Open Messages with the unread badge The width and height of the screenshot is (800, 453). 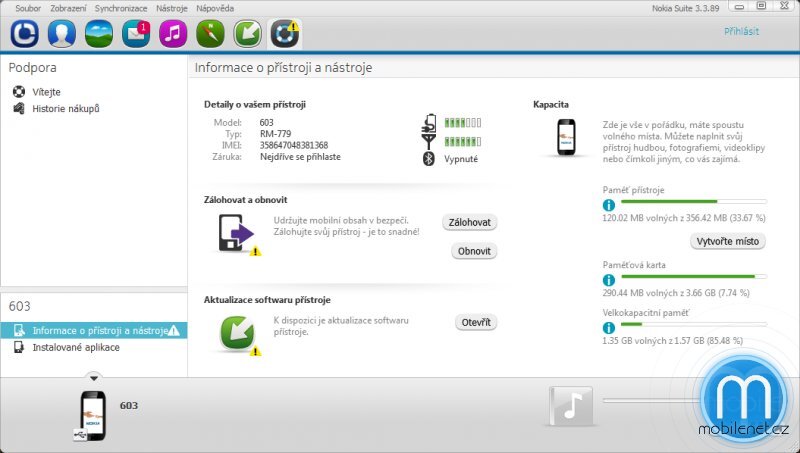coord(136,34)
